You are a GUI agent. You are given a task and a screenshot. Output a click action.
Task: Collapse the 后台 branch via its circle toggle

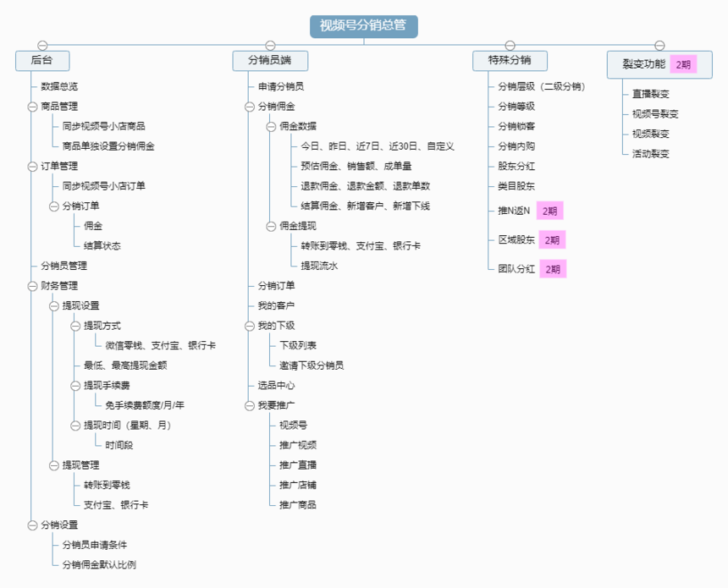point(42,46)
